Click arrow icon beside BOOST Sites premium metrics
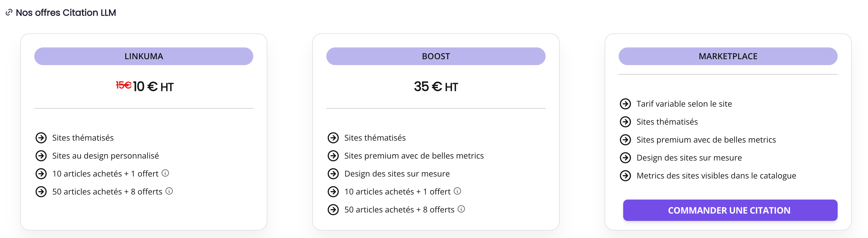Viewport: 868px width, 238px height. [333, 155]
